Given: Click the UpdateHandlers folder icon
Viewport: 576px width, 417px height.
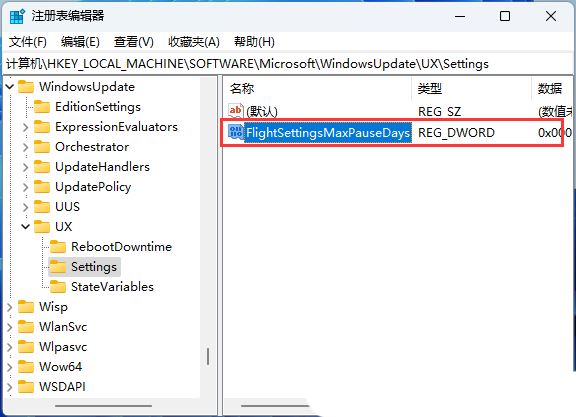Looking at the screenshot, I should pos(42,167).
